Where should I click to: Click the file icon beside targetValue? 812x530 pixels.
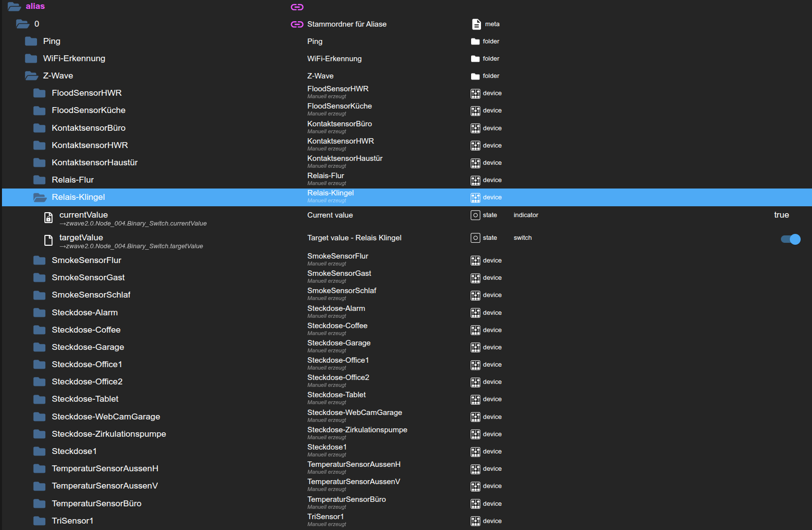[x=48, y=240]
